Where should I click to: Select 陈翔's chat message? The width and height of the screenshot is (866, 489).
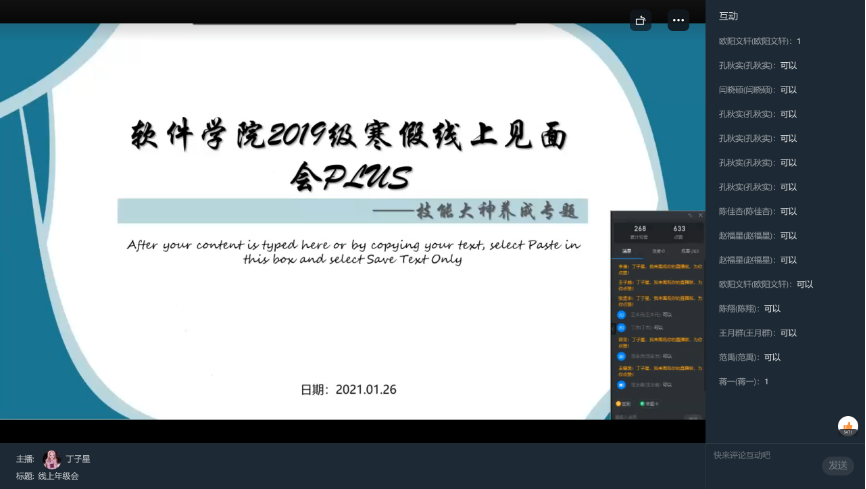(x=749, y=308)
